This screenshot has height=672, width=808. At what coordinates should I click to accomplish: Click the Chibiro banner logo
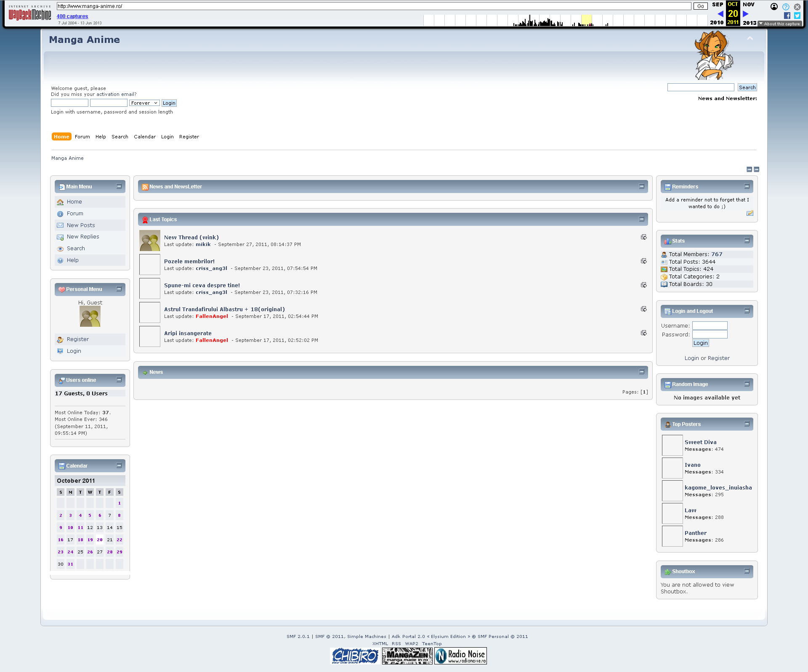tap(355, 656)
